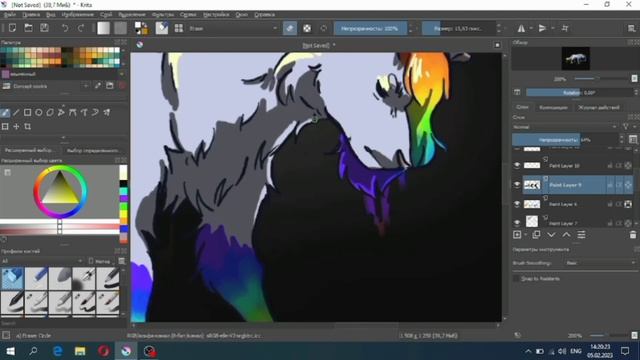Open an existing file via toolbar

[28, 28]
